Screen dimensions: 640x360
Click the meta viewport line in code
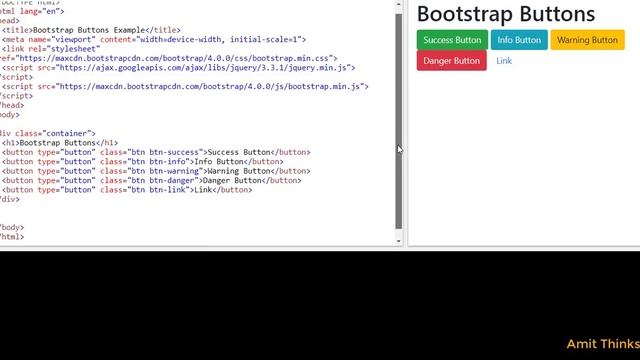[x=154, y=40]
